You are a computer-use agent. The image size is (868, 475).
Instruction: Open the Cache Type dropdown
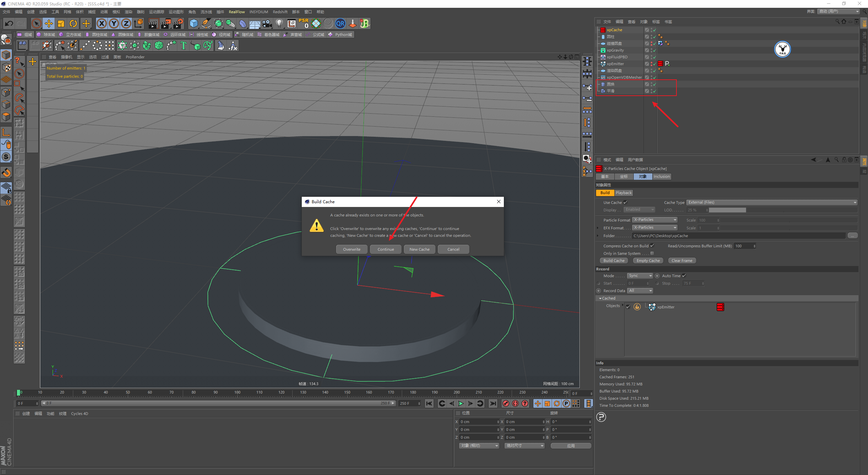(x=772, y=203)
